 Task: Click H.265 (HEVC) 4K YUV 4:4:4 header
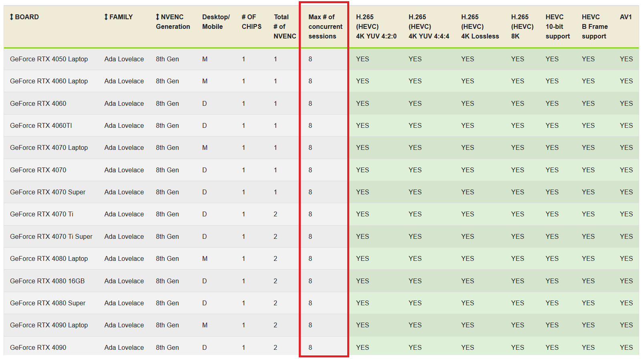(429, 26)
